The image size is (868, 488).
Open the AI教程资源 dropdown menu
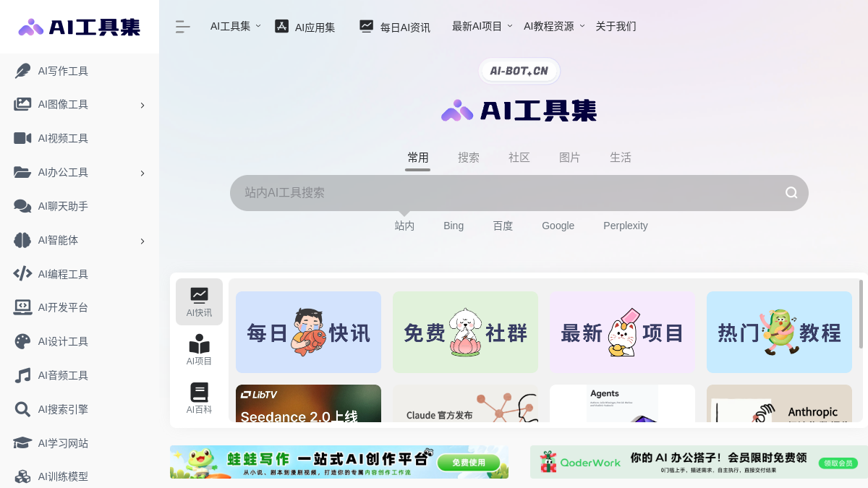click(554, 26)
